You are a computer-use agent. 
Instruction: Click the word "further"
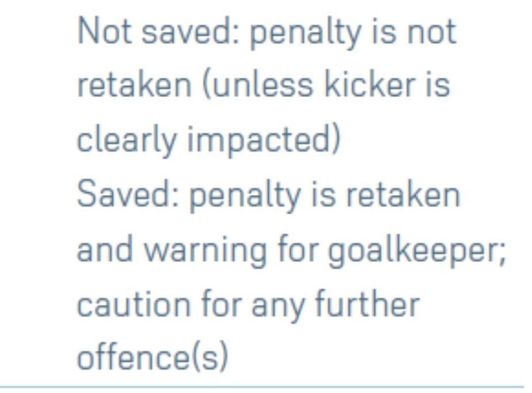click(368, 303)
